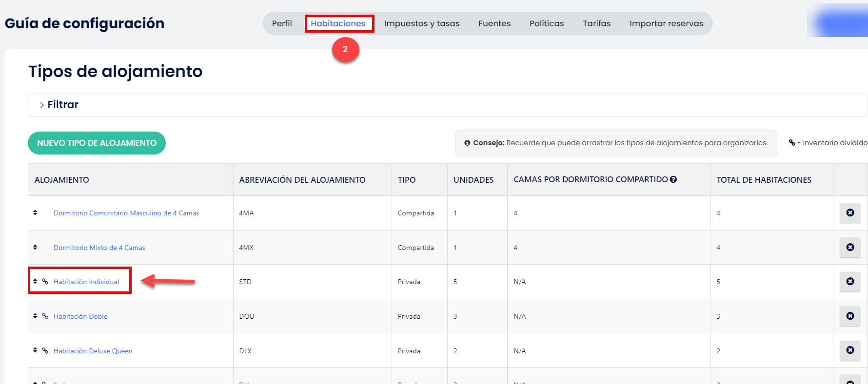Open the Habitaciones tab
This screenshot has width=868, height=384.
pyautogui.click(x=338, y=23)
